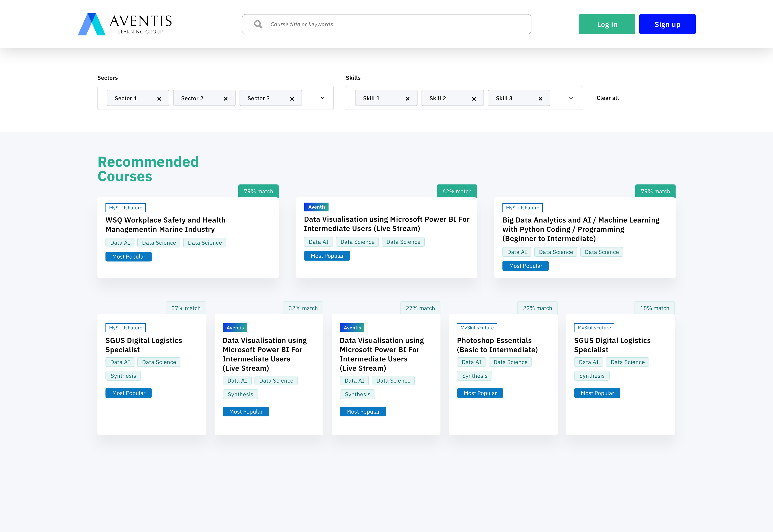Screen dimensions: 773x532
Task: Open Photoshop Essentials course title
Action: tap(497, 345)
